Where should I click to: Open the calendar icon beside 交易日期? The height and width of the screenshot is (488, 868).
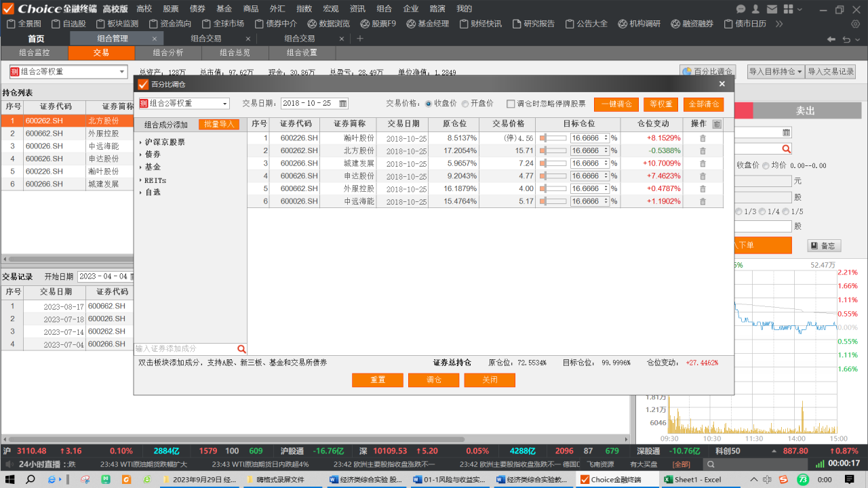point(343,104)
